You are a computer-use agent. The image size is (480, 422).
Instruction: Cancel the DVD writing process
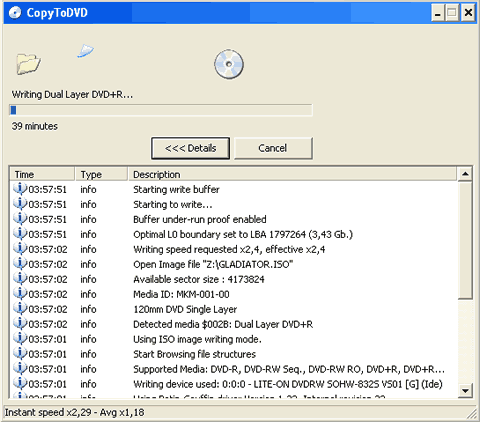(x=273, y=148)
